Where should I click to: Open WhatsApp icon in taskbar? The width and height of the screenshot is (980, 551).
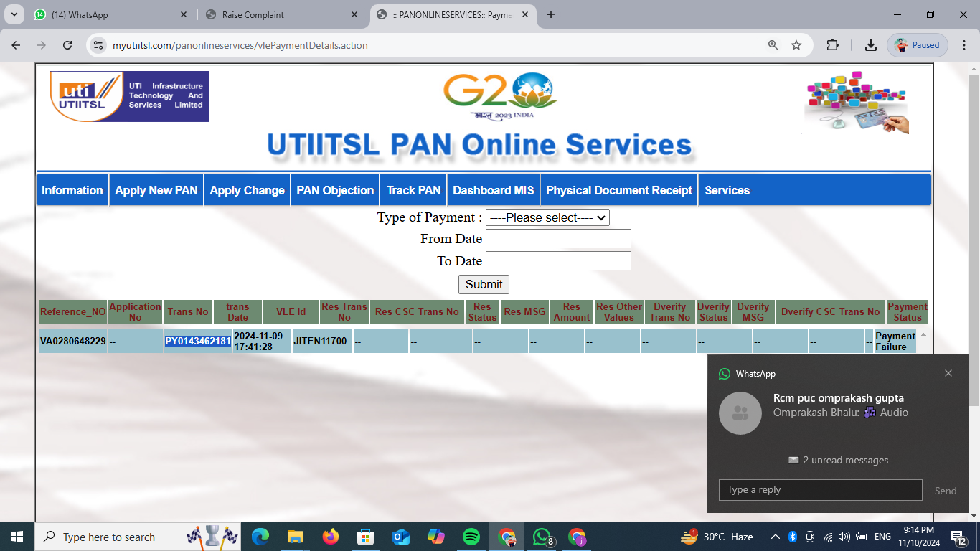pos(542,537)
